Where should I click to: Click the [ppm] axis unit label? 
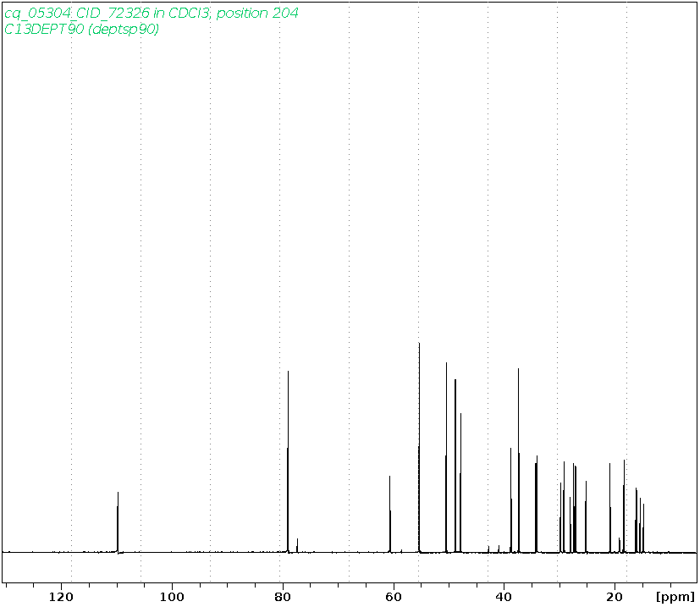[675, 597]
